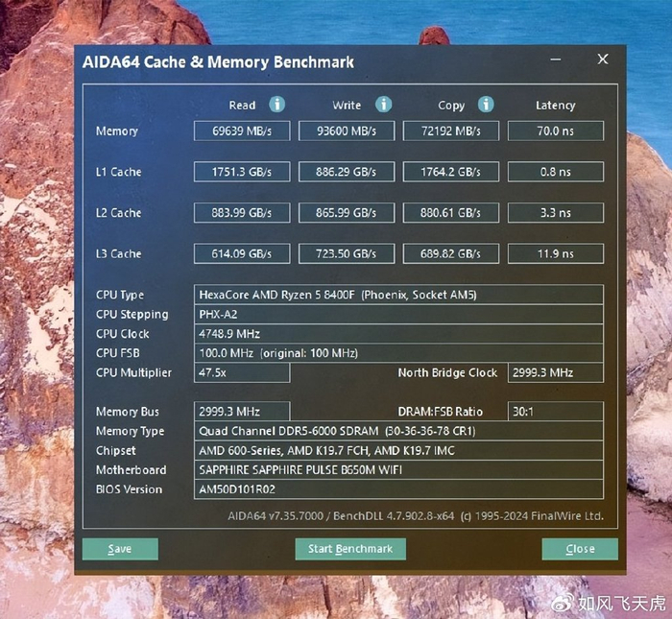Click CPU Multiplier value 47.5x
Image resolution: width=672 pixels, height=619 pixels.
point(242,372)
